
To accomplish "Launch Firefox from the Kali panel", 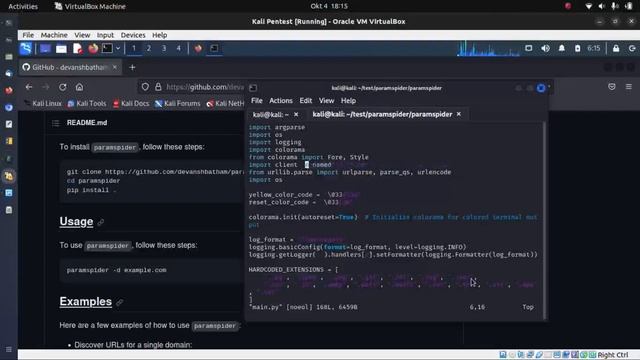I will pos(93,49).
